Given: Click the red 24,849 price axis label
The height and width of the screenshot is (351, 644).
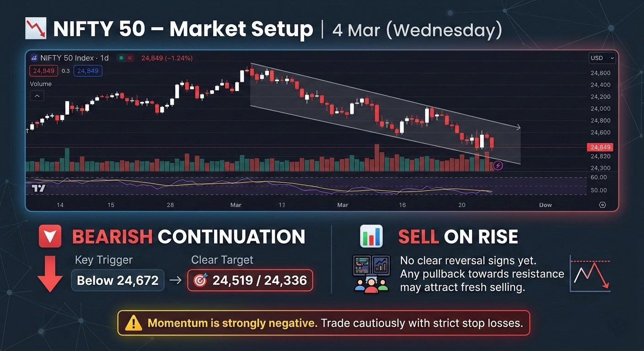Looking at the screenshot, I should point(601,147).
